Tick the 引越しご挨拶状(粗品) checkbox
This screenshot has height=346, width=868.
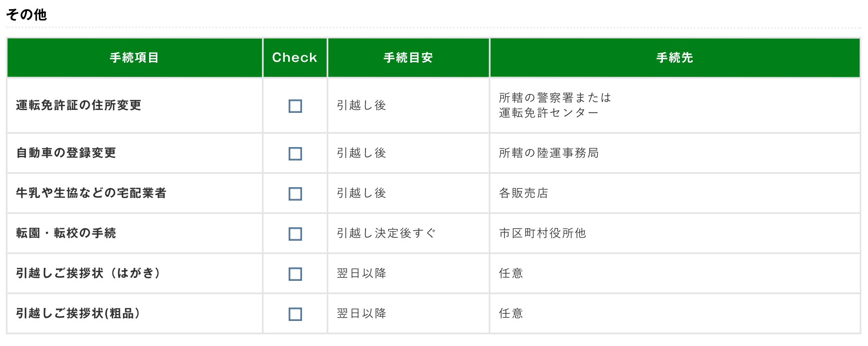tap(295, 314)
